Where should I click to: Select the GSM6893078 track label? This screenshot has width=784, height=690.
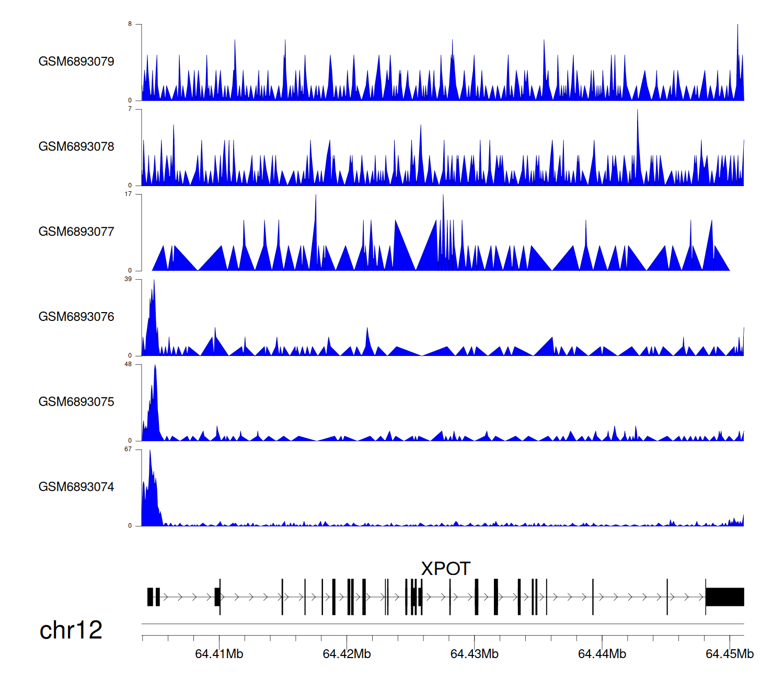(x=76, y=147)
